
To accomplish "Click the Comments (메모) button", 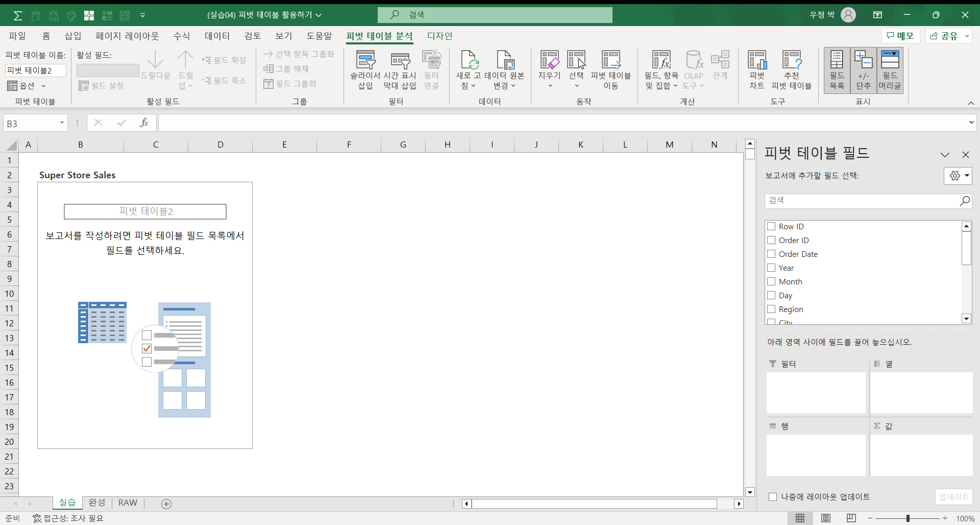I will [901, 36].
